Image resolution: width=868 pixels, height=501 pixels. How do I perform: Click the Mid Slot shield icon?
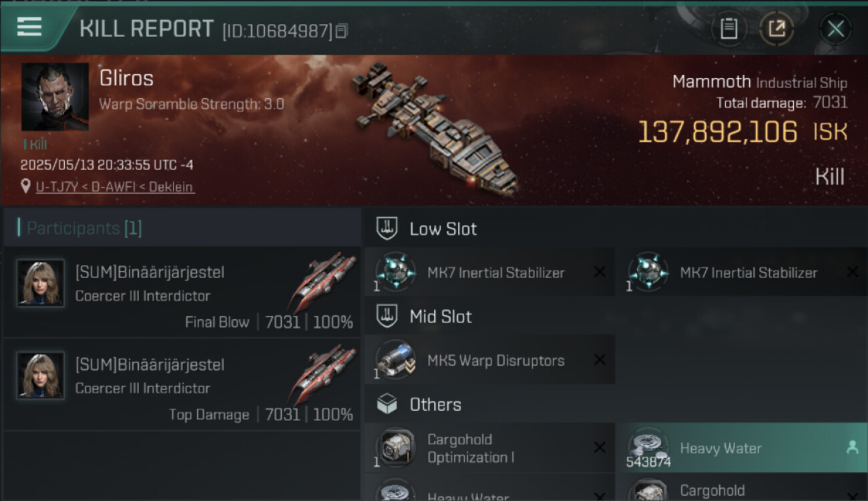click(x=387, y=317)
